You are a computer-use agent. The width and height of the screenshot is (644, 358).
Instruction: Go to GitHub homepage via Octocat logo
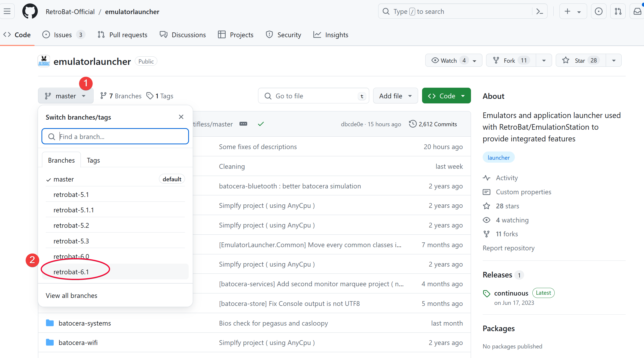click(30, 11)
